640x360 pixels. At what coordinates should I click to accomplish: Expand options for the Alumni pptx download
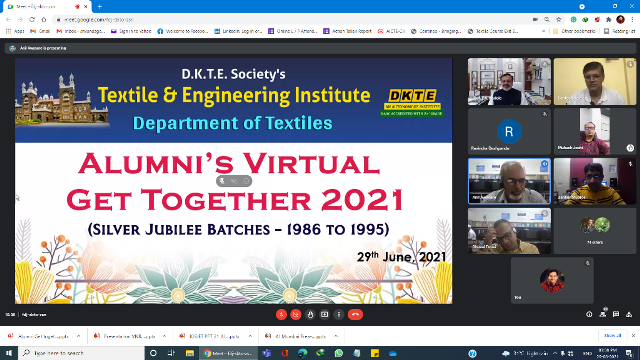78,336
